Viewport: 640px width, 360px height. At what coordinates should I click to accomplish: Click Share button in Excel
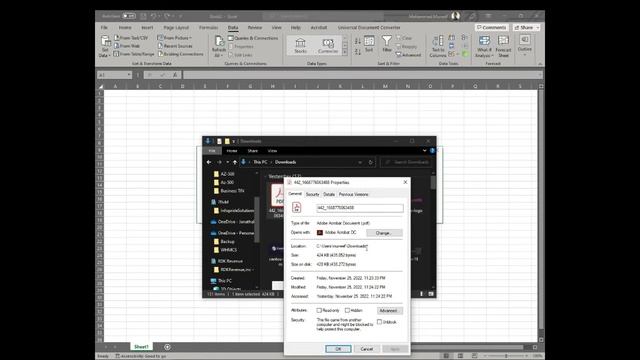[527, 27]
